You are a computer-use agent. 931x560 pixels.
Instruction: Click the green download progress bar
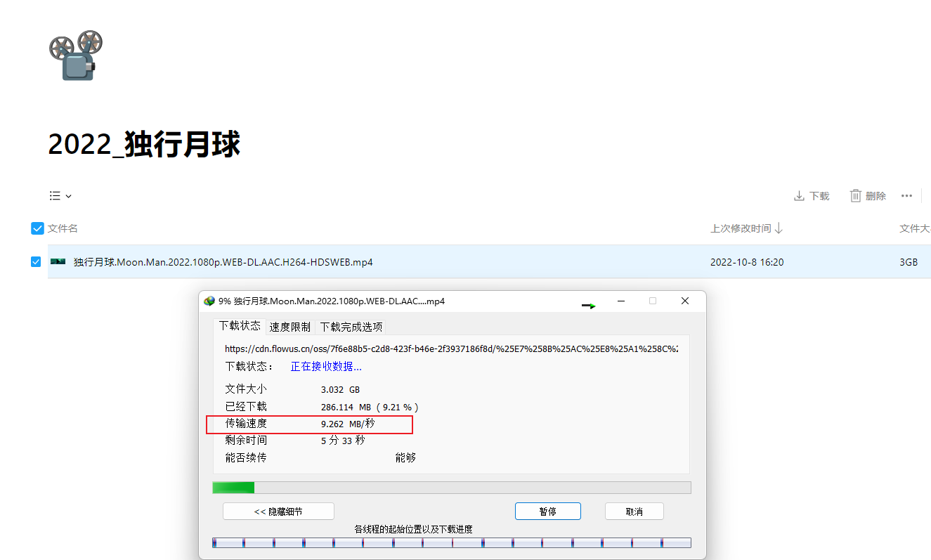(x=451, y=488)
